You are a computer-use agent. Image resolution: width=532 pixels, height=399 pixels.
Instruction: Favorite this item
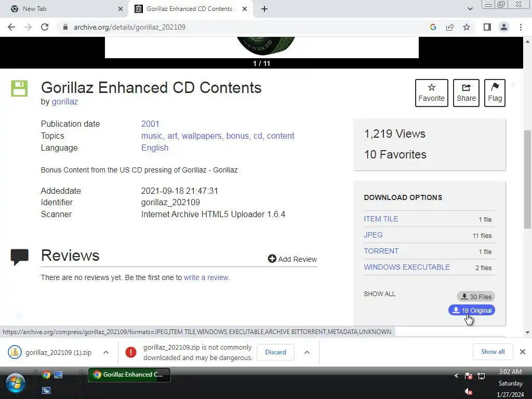click(431, 93)
